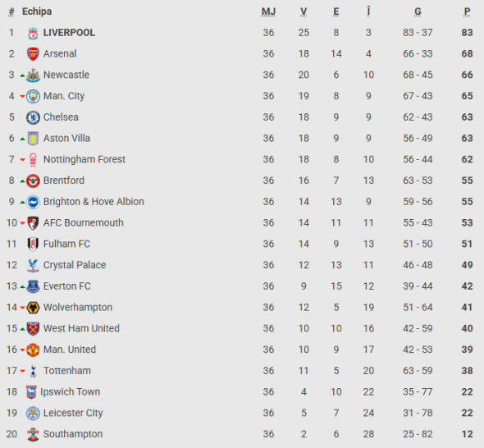This screenshot has width=484, height=448.
Task: Click the Man. City club badge
Action: pyautogui.click(x=33, y=96)
